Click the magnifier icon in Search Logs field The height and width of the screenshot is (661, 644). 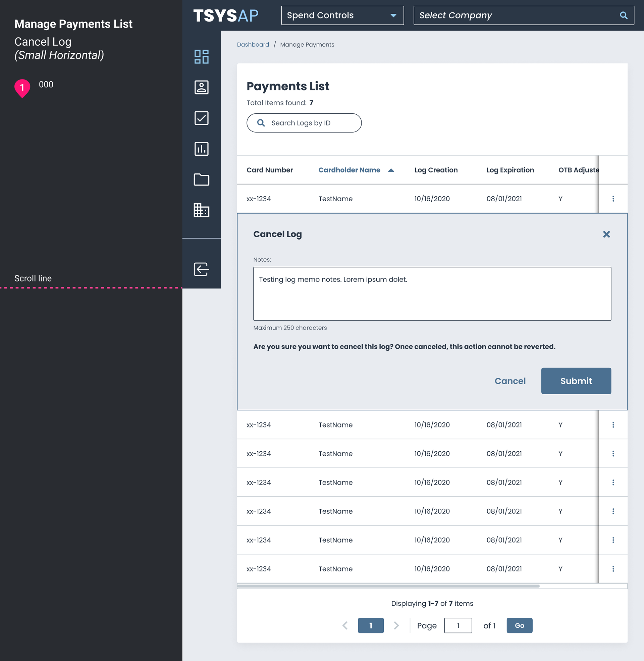click(261, 123)
